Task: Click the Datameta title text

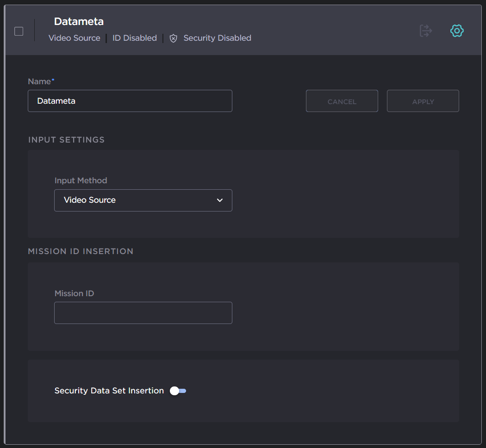Action: 78,21
